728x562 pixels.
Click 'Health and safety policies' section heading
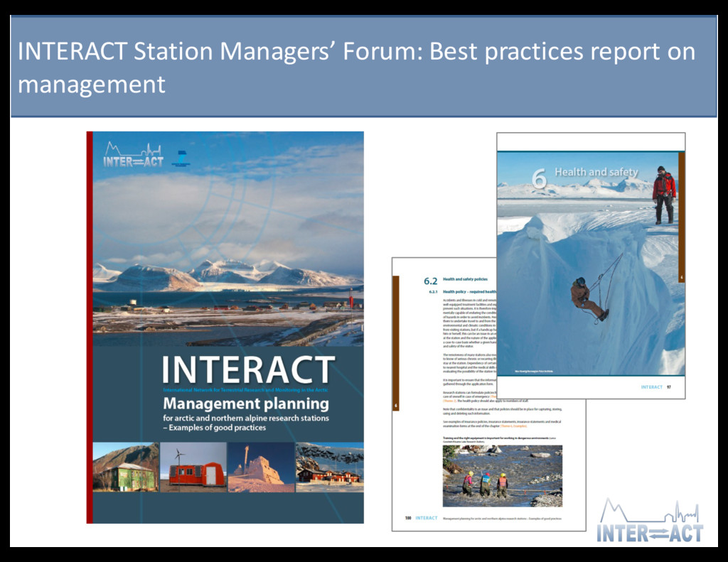[x=465, y=279]
